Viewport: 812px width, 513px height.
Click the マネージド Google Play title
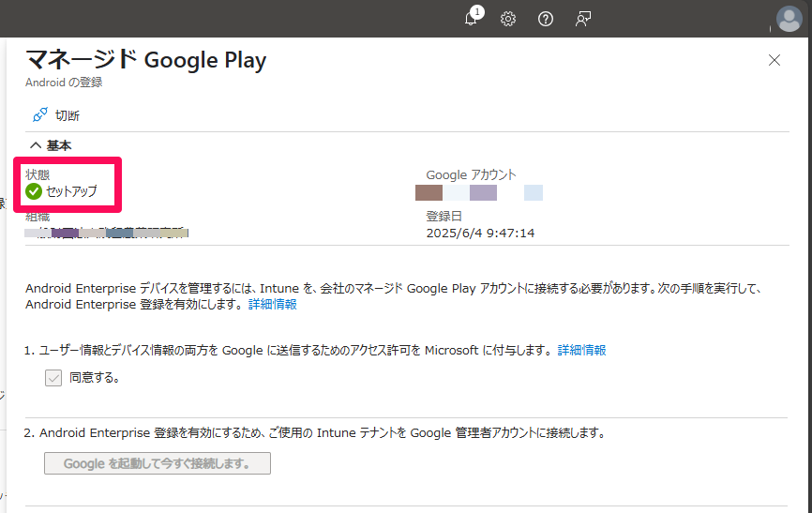(x=146, y=60)
